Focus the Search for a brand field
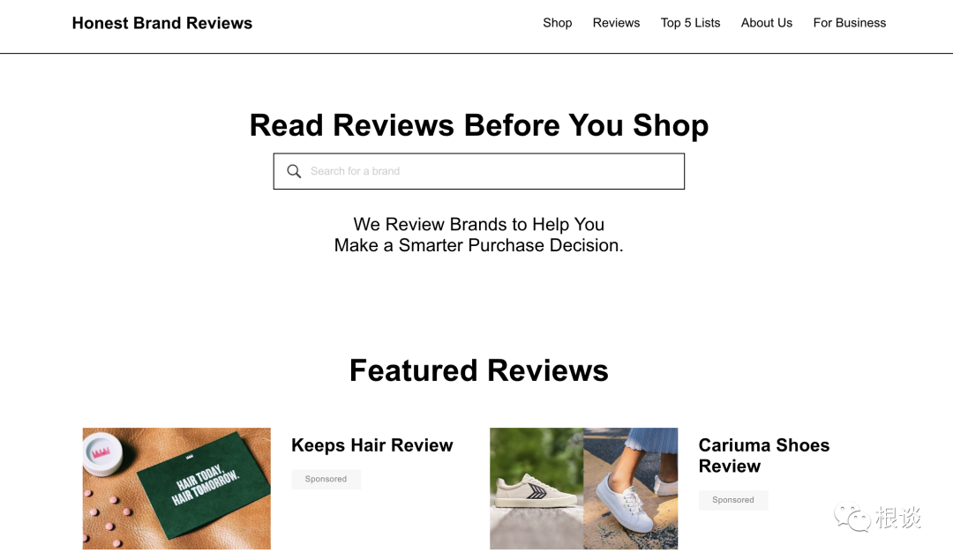The height and width of the screenshot is (560, 953). (x=479, y=171)
